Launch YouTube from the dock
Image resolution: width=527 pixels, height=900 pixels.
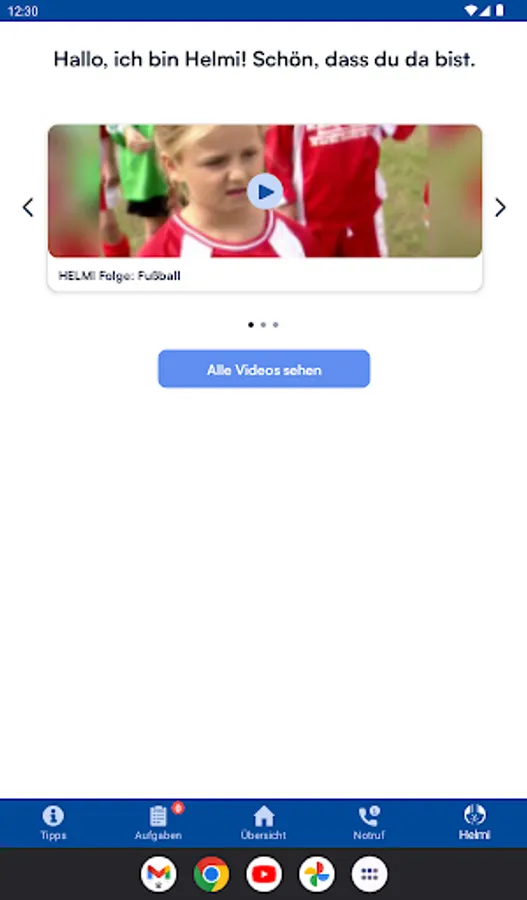tap(264, 874)
